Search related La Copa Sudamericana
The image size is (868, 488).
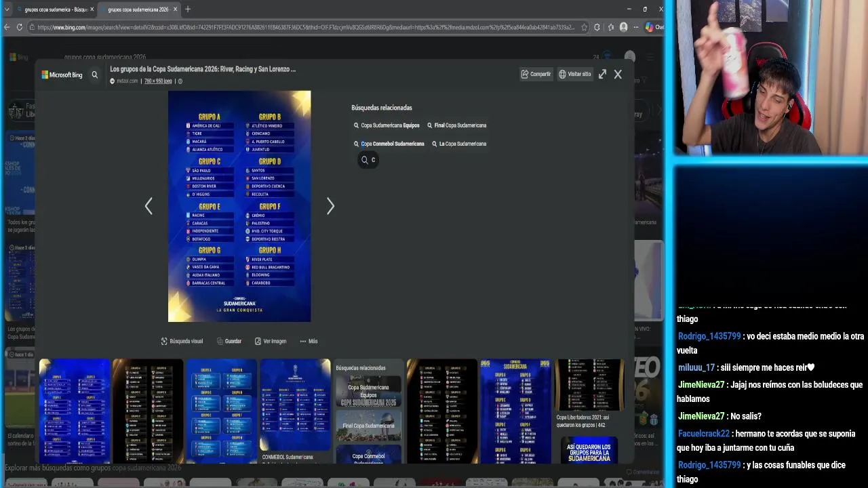point(459,144)
